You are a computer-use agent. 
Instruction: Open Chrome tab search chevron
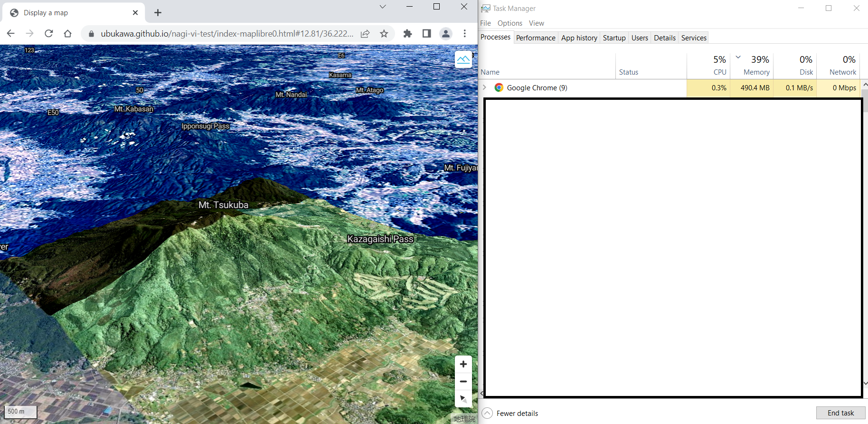point(383,7)
